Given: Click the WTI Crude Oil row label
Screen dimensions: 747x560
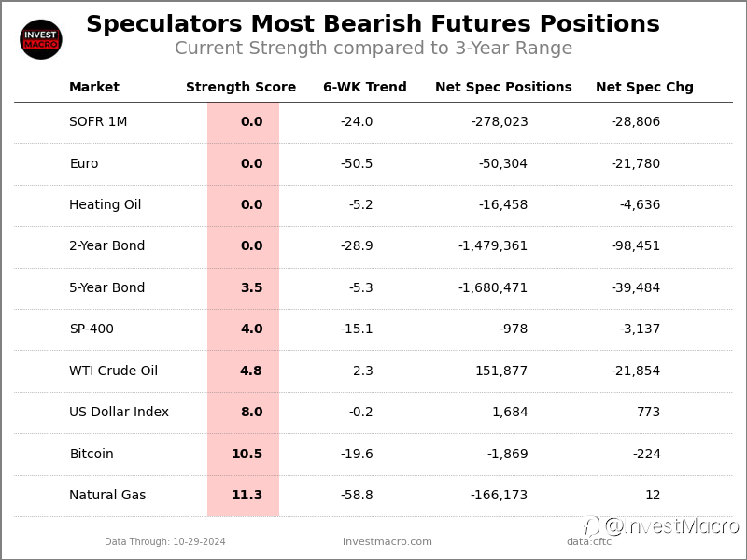Looking at the screenshot, I should (113, 371).
